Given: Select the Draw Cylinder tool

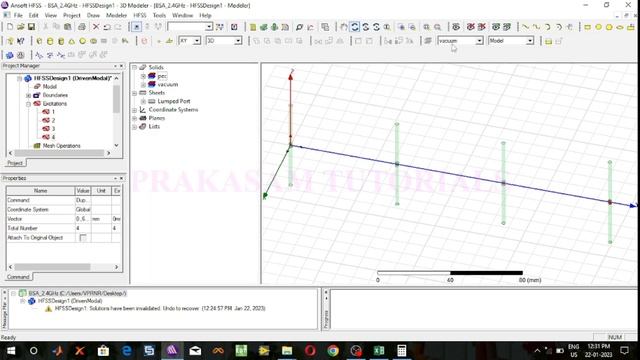Looking at the screenshot, I should coord(50,41).
